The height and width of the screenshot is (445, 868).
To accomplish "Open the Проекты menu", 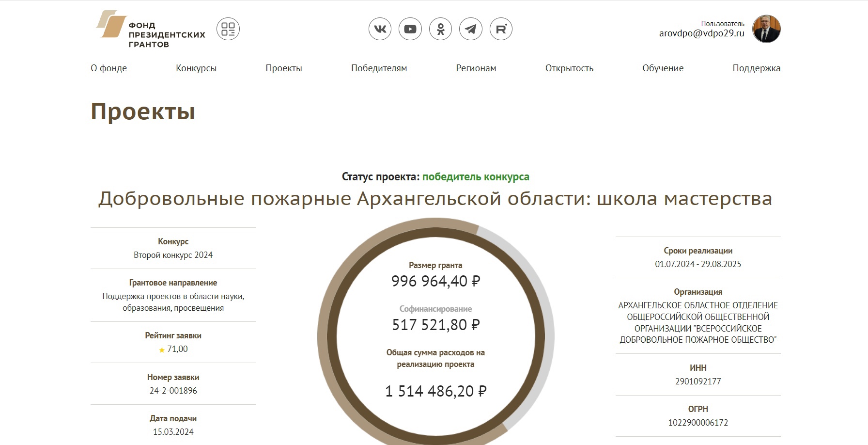I will [x=284, y=68].
